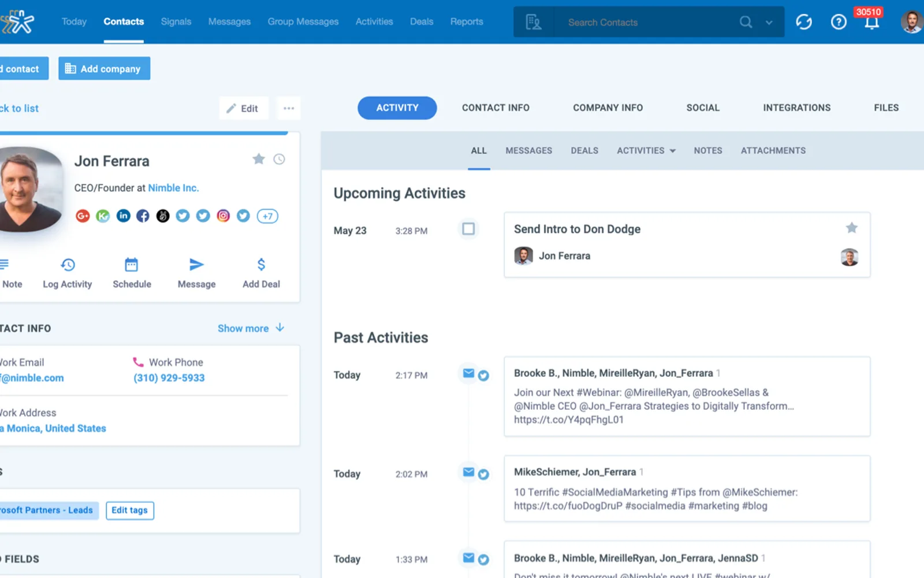Click the Nimble logo in the header
The width and height of the screenshot is (924, 578).
click(x=17, y=22)
